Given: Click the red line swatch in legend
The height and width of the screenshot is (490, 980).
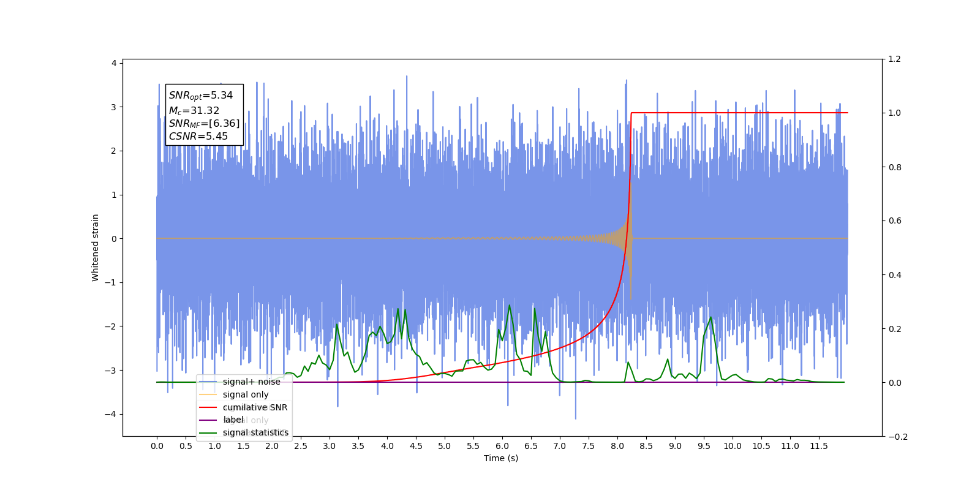Looking at the screenshot, I should [208, 407].
